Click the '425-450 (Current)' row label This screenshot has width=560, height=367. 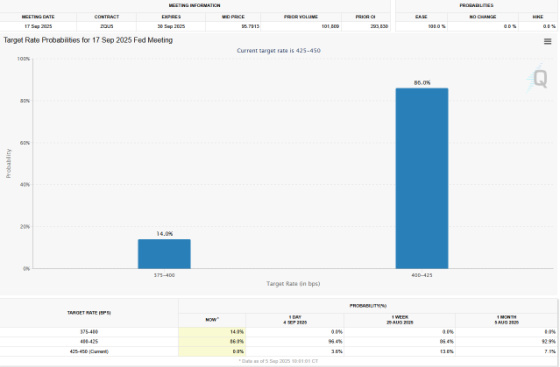point(89,352)
